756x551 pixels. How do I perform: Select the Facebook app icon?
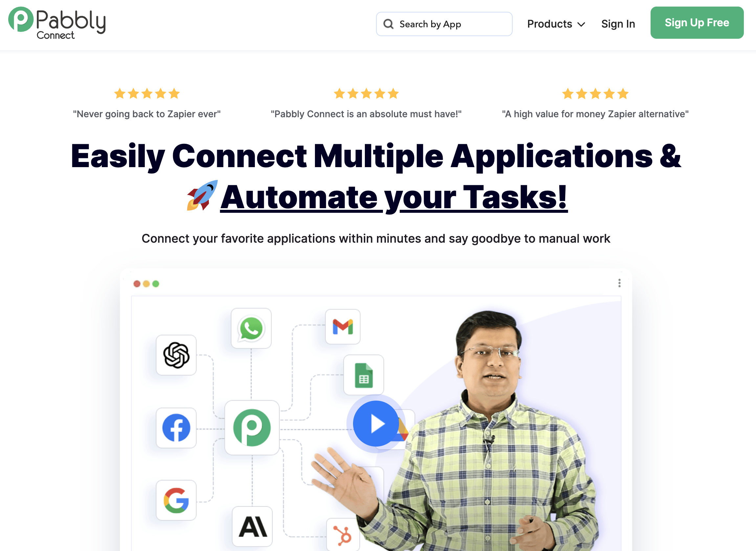click(x=176, y=428)
